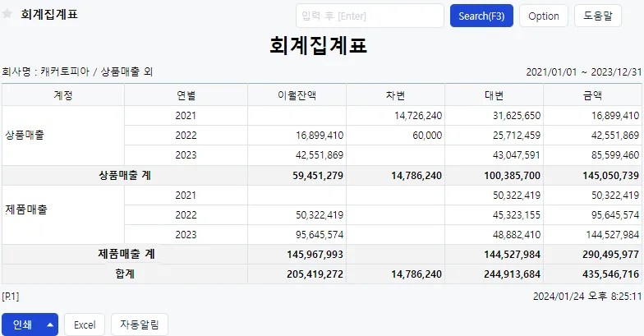Focus the search input field
The width and height of the screenshot is (644, 336).
tap(370, 16)
